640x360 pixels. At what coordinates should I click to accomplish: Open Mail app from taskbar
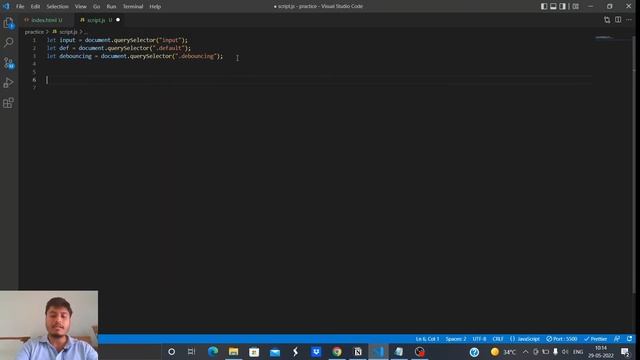pyautogui.click(x=275, y=351)
